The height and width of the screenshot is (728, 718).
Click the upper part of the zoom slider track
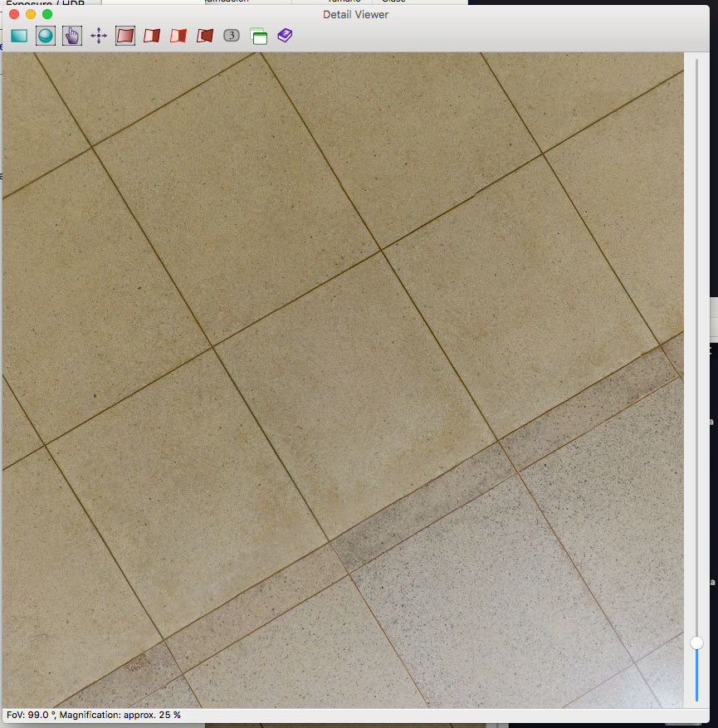[x=696, y=347]
